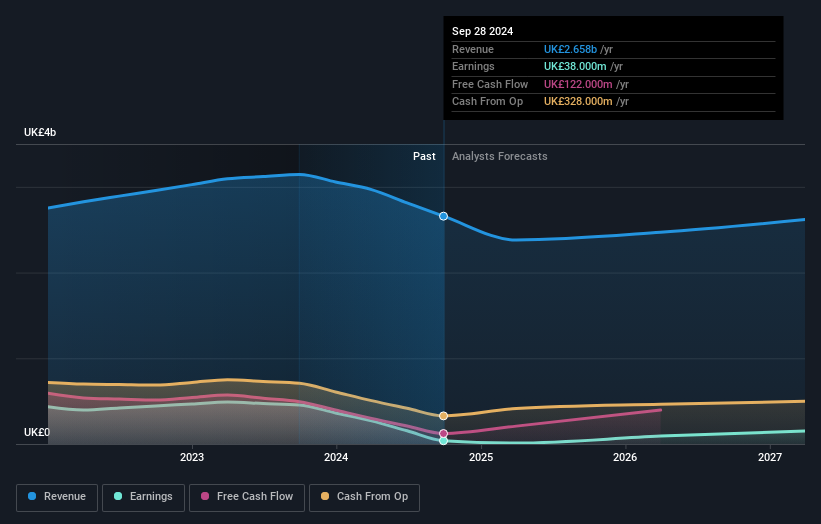Select the 2024 x-axis label
Screen dimensions: 821x524
coord(336,457)
